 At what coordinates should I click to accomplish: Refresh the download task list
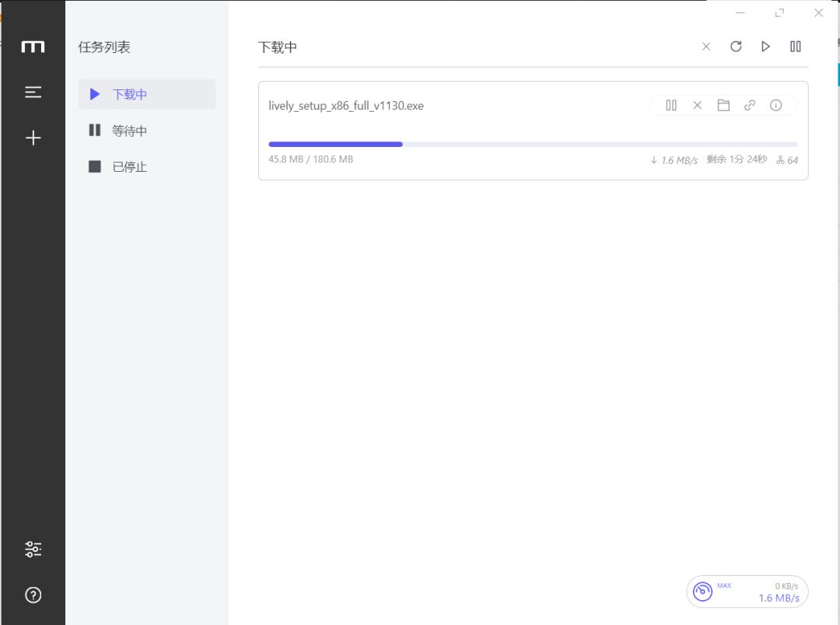(736, 47)
